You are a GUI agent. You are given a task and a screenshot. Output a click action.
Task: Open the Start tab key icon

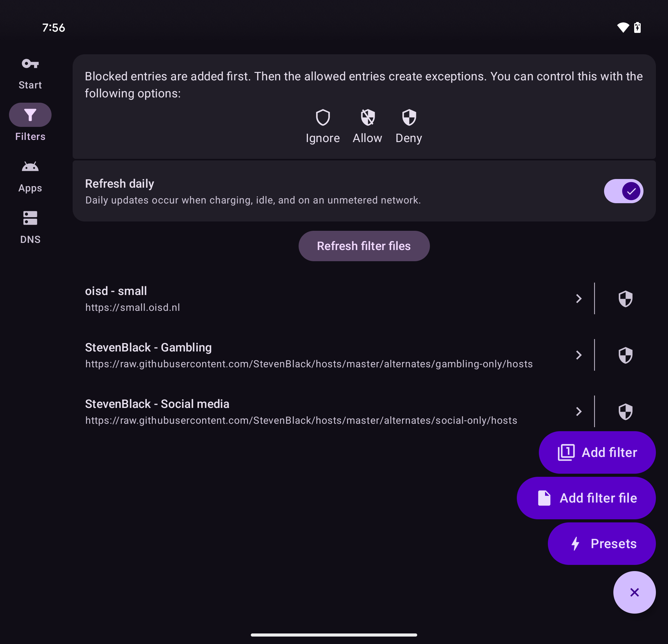point(30,64)
